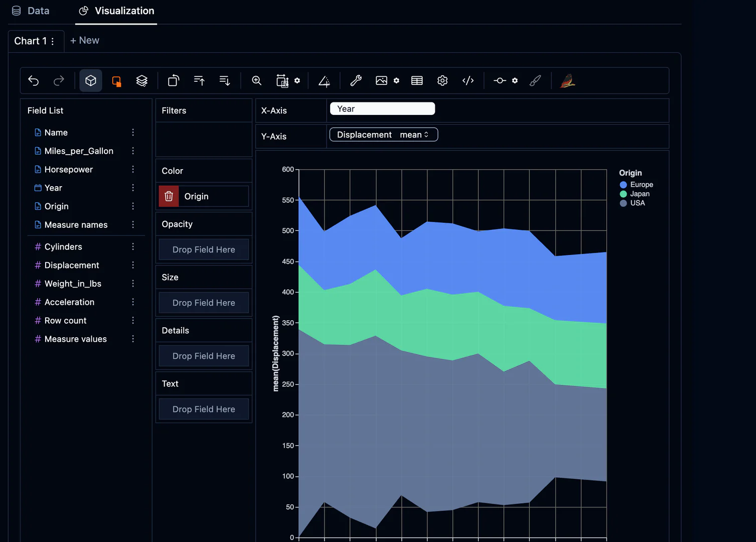This screenshot has width=756, height=542.
Task: Select the Europe color swatch in the legend
Action: [x=623, y=184]
